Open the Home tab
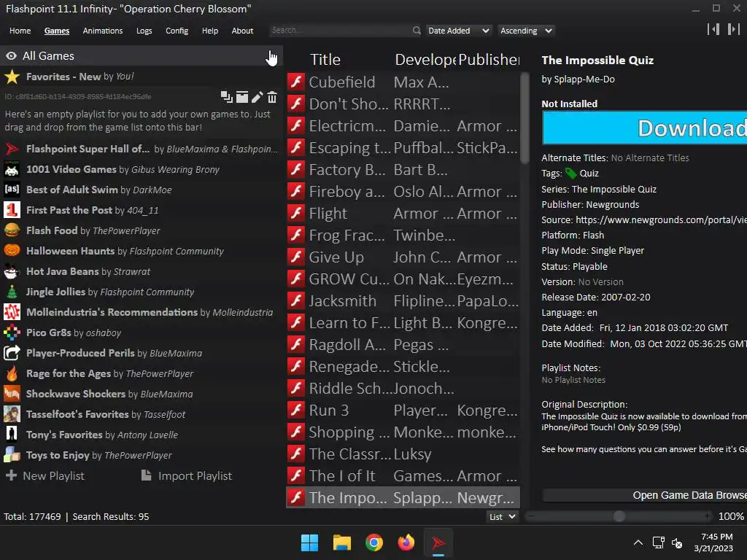Image resolution: width=747 pixels, height=560 pixels. click(20, 31)
